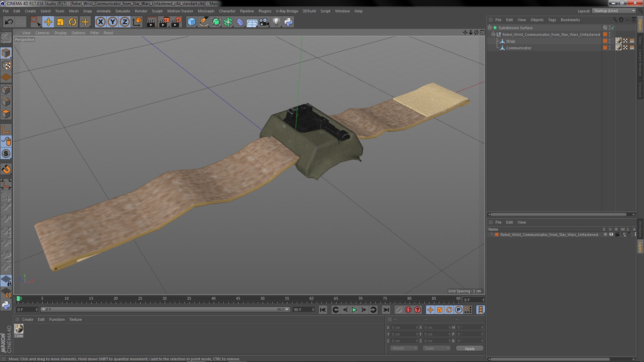Open the Simulate menu
The image size is (644, 362).
[122, 11]
